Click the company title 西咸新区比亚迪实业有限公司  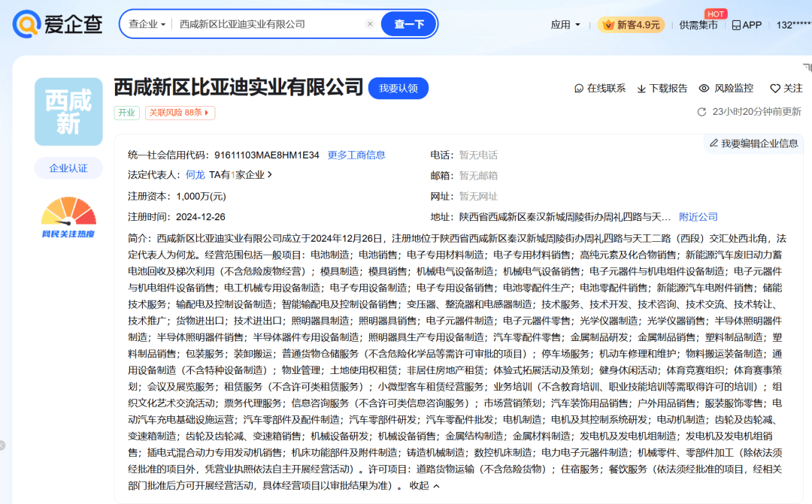pyautogui.click(x=238, y=87)
